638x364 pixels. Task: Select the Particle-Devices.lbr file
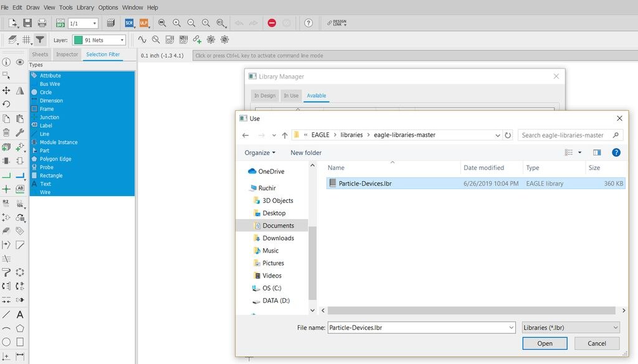[x=365, y=184]
